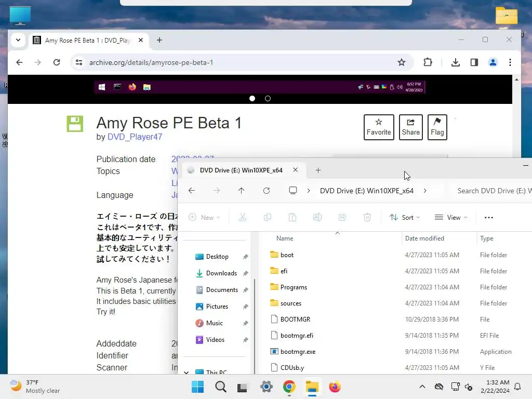
Task: Open Chrome profile avatar
Action: [x=493, y=62]
